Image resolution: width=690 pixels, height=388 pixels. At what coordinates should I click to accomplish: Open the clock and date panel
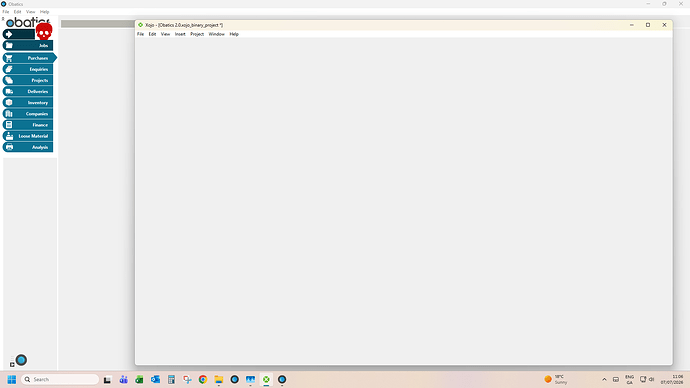tap(672, 379)
